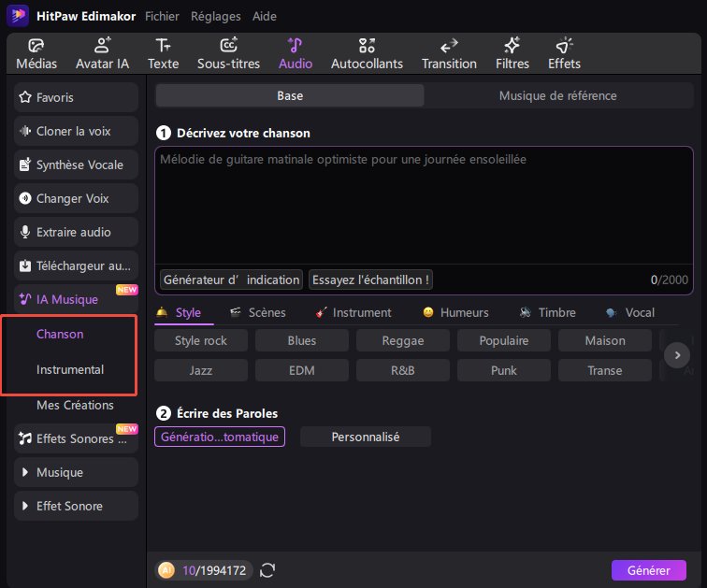Open the Effets panel
Image resolution: width=707 pixels, height=588 pixels.
click(564, 53)
